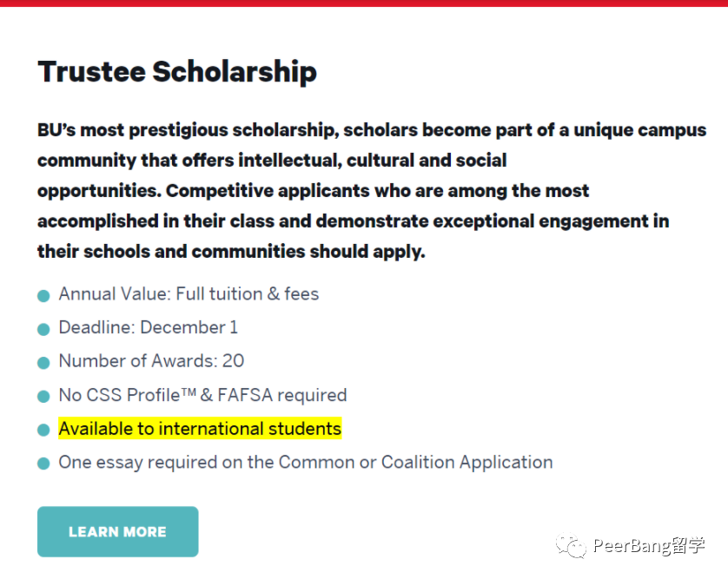This screenshot has width=728, height=579.
Task: Click the highlighted 'Available to international students' text
Action: [200, 428]
